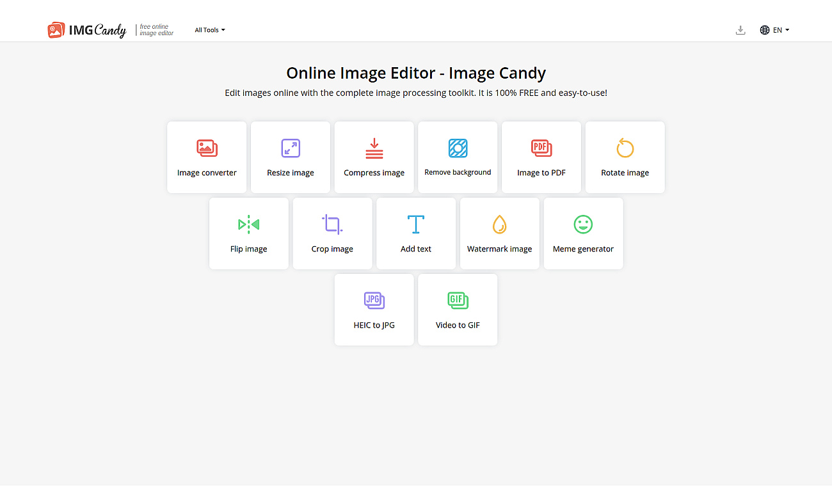The image size is (832, 504).
Task: Click the Image to PDF label
Action: click(x=541, y=173)
